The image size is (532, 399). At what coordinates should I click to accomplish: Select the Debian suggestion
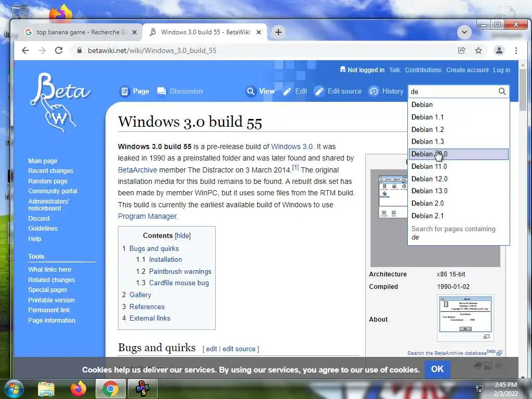point(458,104)
